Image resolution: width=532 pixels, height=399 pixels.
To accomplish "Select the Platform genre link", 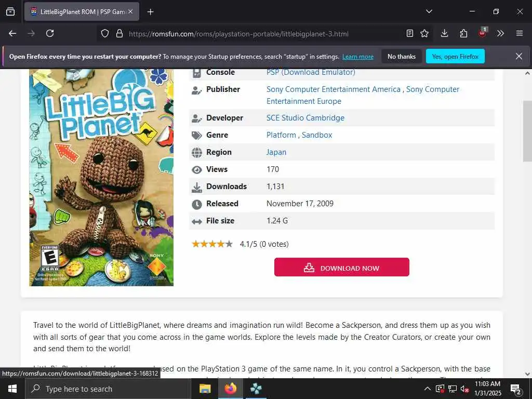I will pos(281,135).
